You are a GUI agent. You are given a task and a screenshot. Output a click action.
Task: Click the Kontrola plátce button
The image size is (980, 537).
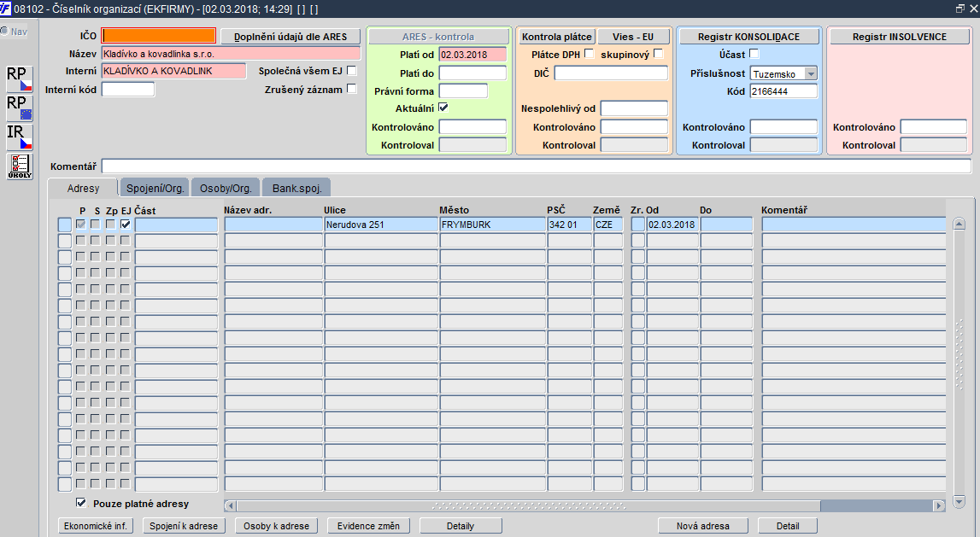(x=557, y=36)
